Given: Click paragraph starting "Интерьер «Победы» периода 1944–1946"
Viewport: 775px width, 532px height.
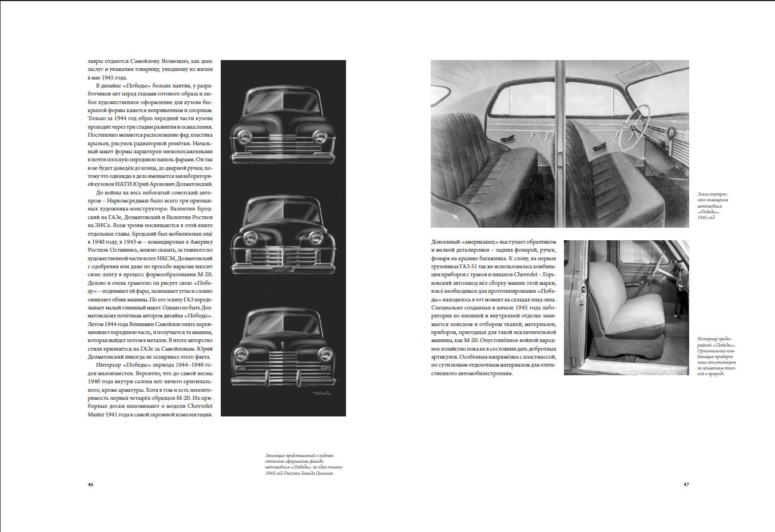Looking at the screenshot, I should click(150, 390).
